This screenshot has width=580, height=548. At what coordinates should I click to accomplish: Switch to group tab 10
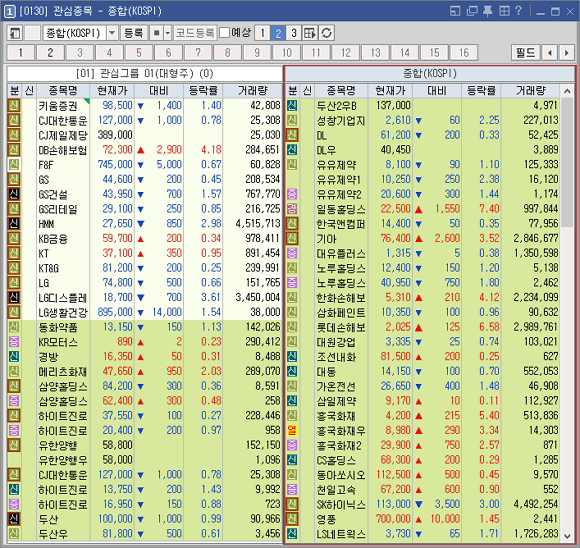pyautogui.click(x=287, y=53)
